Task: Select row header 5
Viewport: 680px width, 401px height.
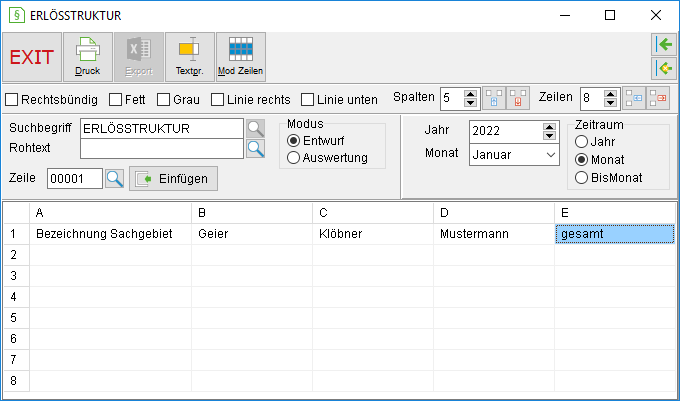Action: (x=16, y=318)
